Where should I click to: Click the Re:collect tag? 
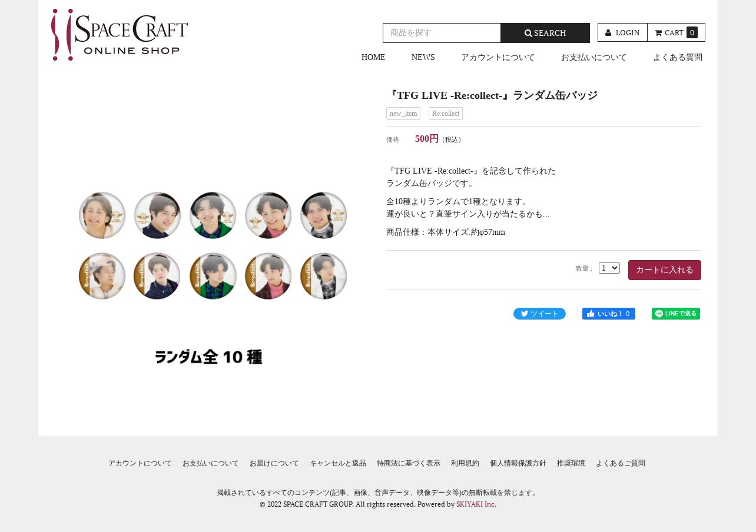pos(446,114)
